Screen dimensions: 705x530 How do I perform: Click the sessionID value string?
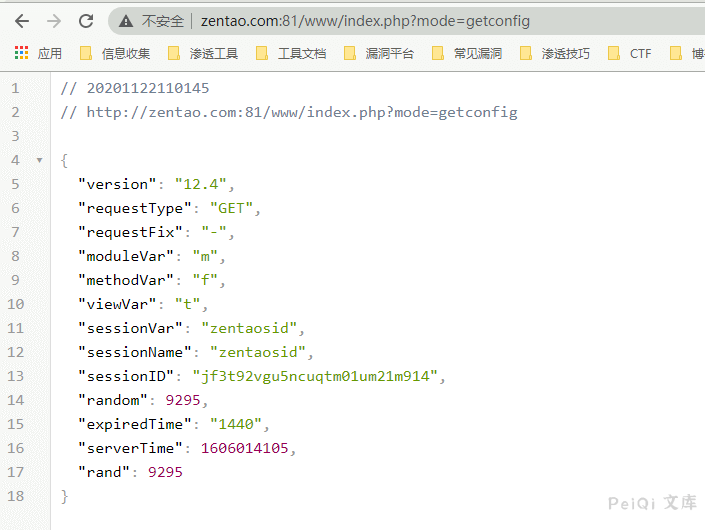[317, 376]
